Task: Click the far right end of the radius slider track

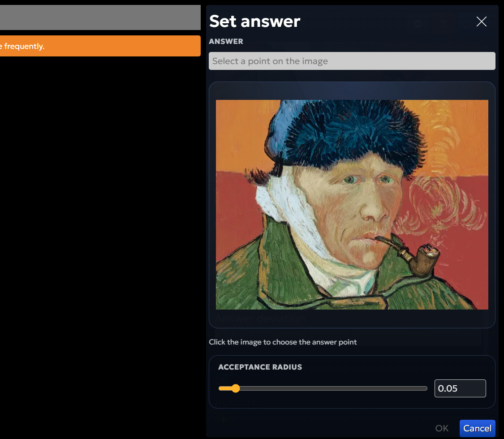Action: tap(425, 388)
